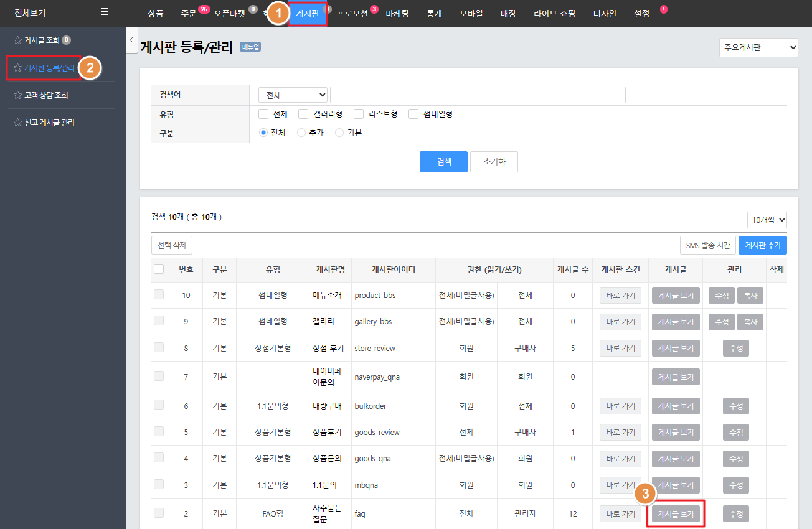Viewport: 812px width, 529px height.
Task: Click the 게시판 추가 button
Action: tap(762, 245)
